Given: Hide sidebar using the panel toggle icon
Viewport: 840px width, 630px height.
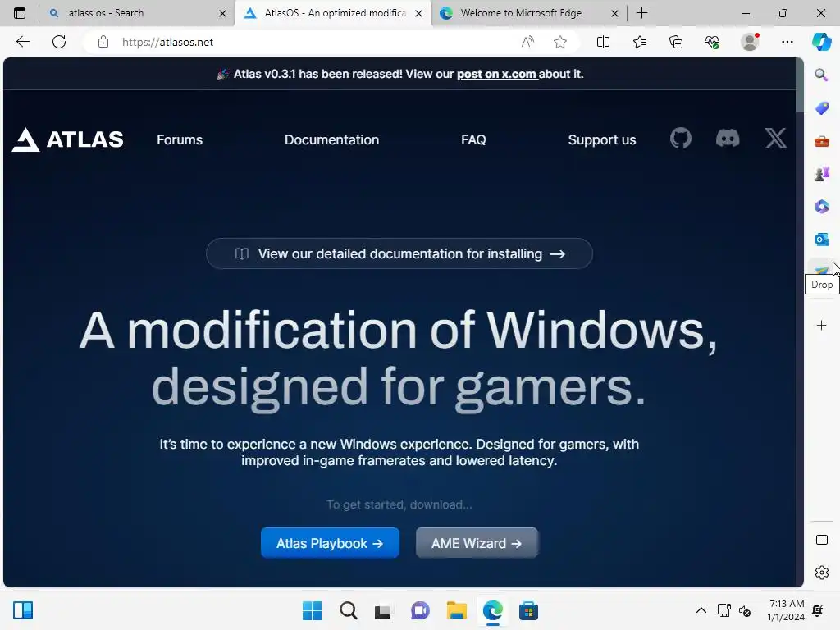Looking at the screenshot, I should (x=821, y=540).
